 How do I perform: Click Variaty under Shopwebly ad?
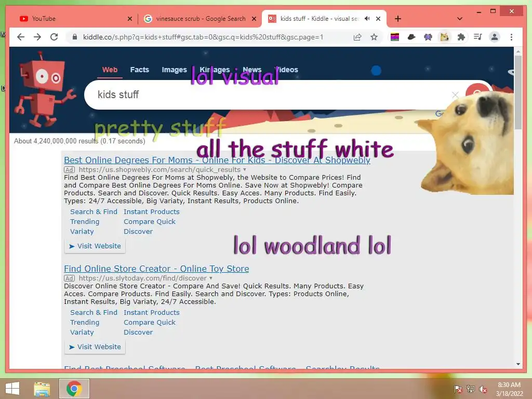pyautogui.click(x=82, y=231)
